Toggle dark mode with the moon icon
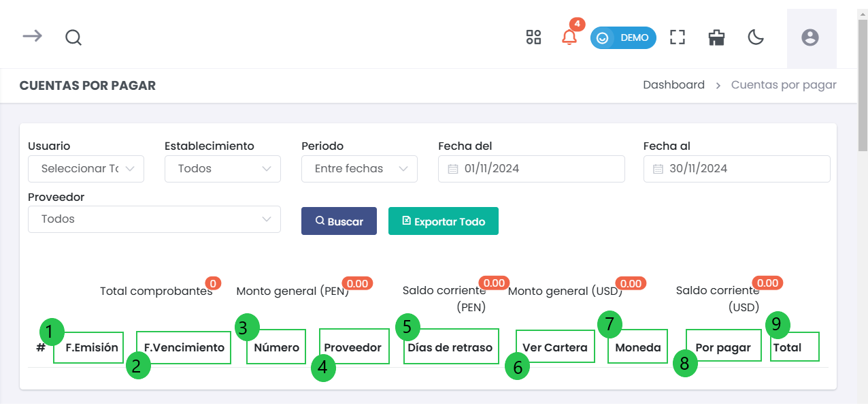 pyautogui.click(x=756, y=37)
